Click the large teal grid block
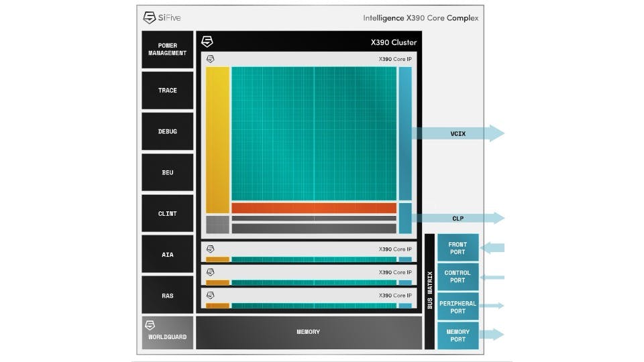644x362 pixels. tap(314, 133)
